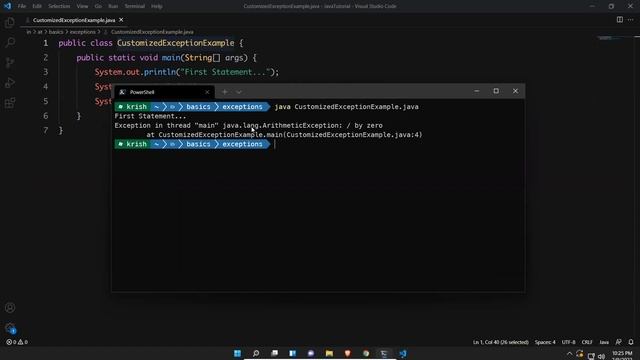Close the CustomizedExceptionExample.java tab
Viewport: 640px width, 360px height.
(x=121, y=20)
